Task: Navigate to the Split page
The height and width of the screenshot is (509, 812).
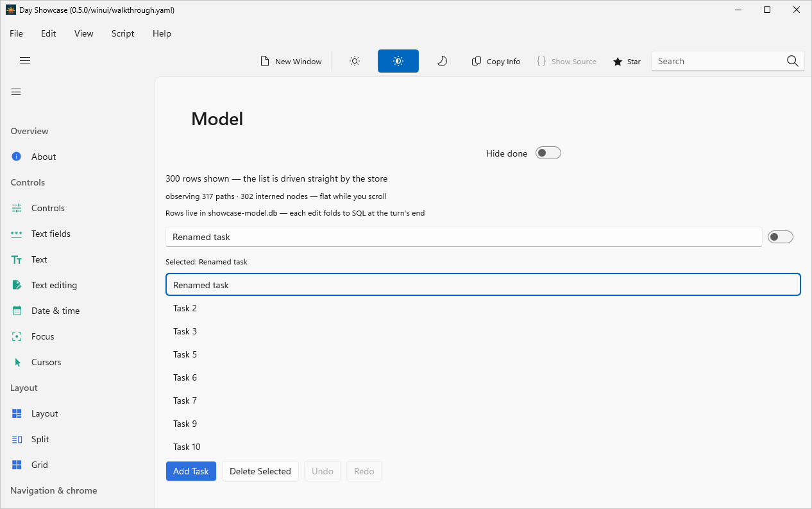Action: (78, 439)
